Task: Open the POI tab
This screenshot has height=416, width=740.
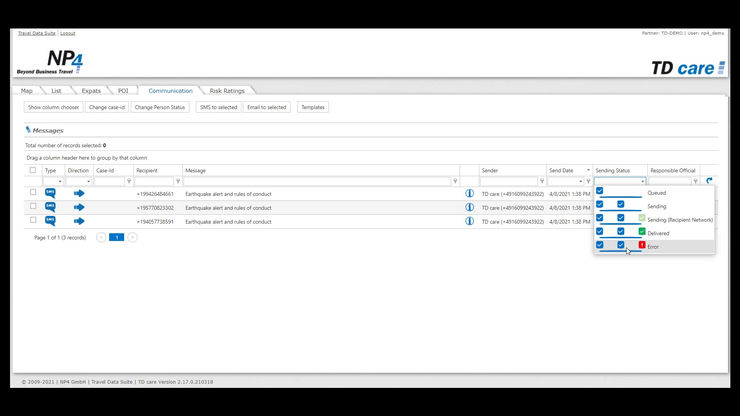Action: click(123, 91)
